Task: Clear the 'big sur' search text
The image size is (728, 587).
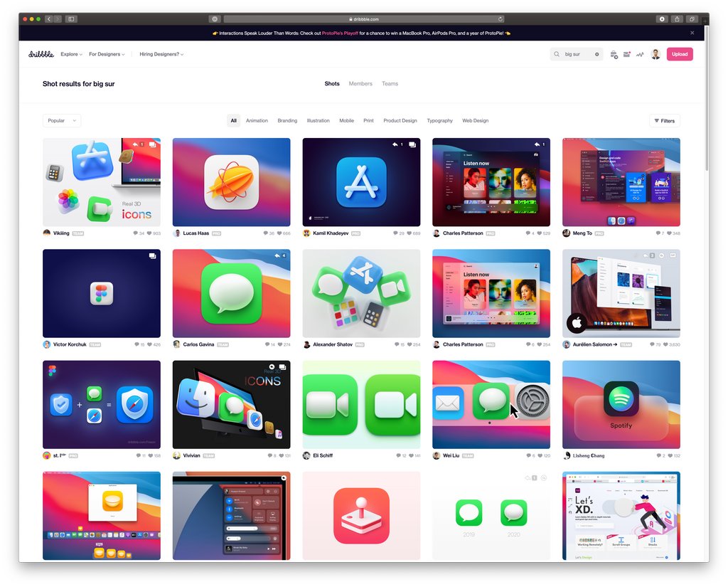Action: (x=597, y=54)
